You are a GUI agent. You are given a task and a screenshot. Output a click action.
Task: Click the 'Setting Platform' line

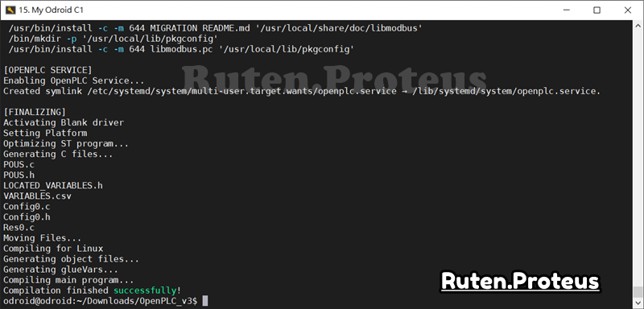[45, 133]
